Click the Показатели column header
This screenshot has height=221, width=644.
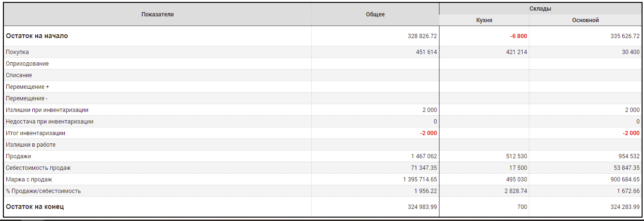158,14
